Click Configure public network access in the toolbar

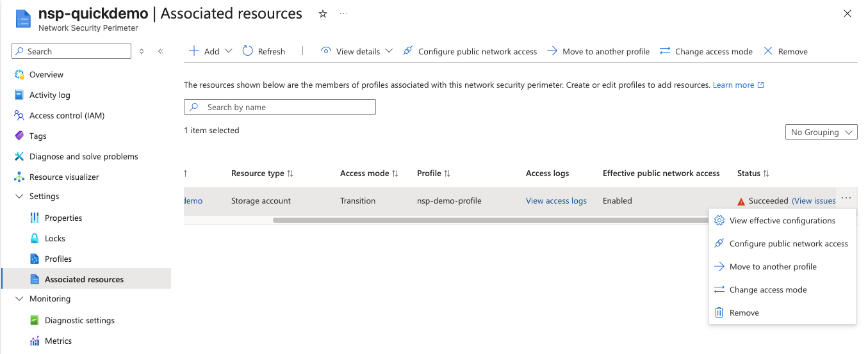point(470,51)
